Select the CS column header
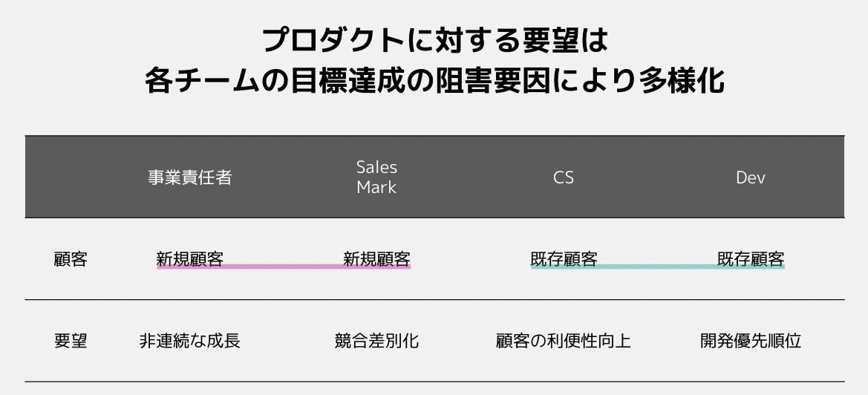868x395 pixels. click(564, 177)
